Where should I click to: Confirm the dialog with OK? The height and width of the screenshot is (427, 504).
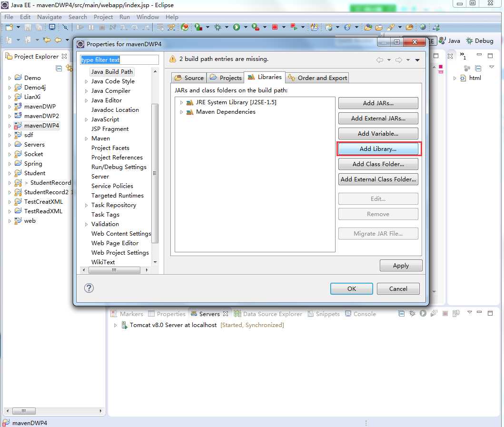352,289
